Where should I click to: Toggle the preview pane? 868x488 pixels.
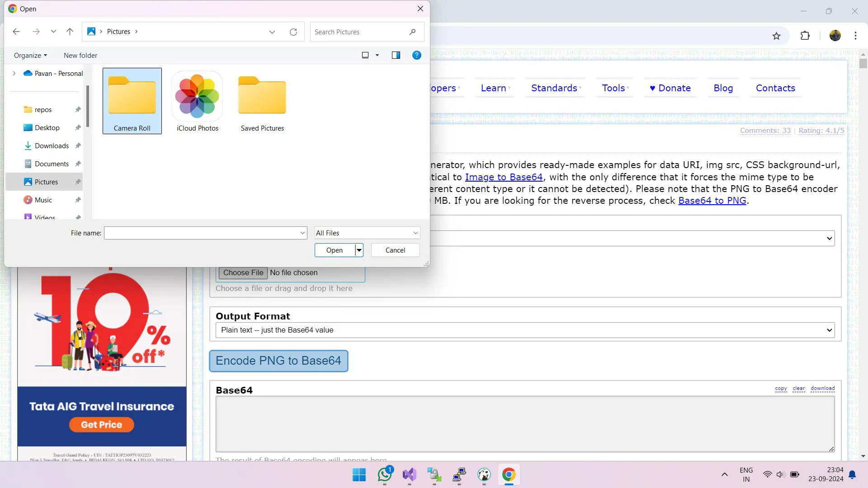coord(396,55)
